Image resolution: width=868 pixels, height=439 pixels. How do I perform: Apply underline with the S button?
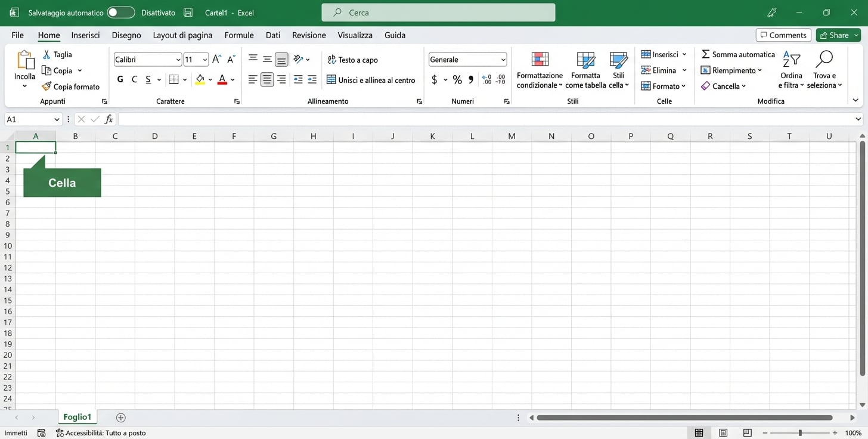(148, 79)
